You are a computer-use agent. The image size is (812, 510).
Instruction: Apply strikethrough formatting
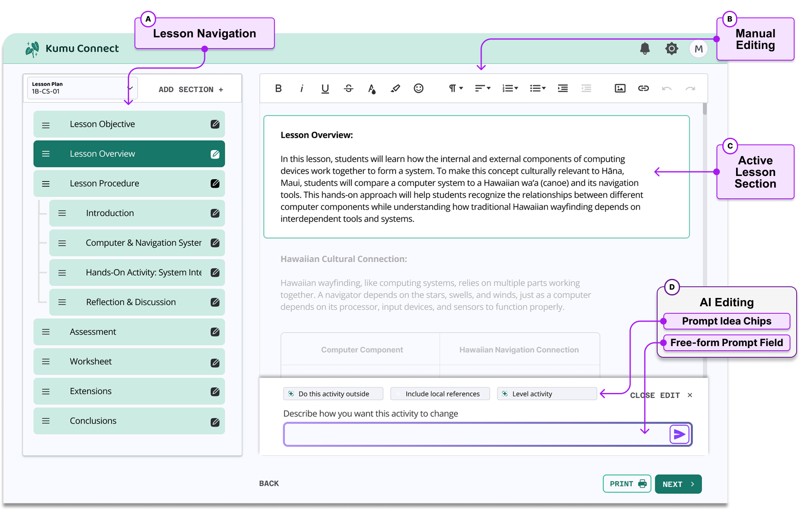tap(349, 88)
